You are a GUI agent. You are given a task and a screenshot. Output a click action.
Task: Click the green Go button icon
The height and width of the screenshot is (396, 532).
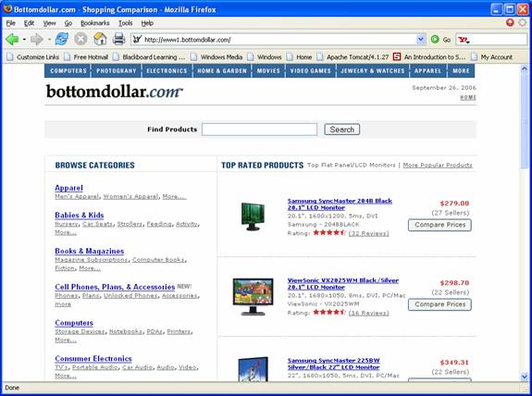point(435,40)
